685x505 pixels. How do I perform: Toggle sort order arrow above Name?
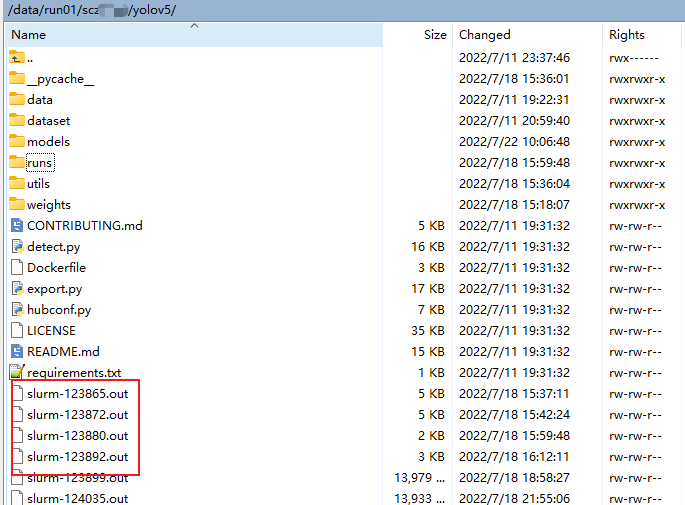194,25
